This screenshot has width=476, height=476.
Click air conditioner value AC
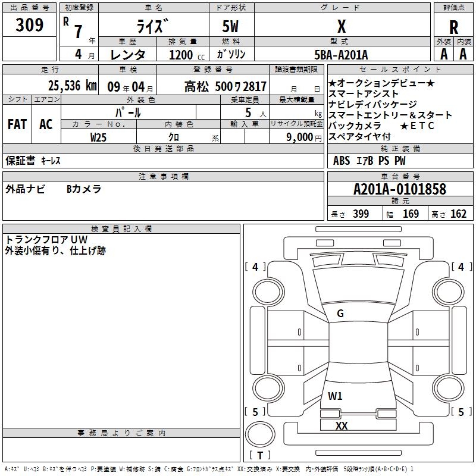(x=46, y=124)
